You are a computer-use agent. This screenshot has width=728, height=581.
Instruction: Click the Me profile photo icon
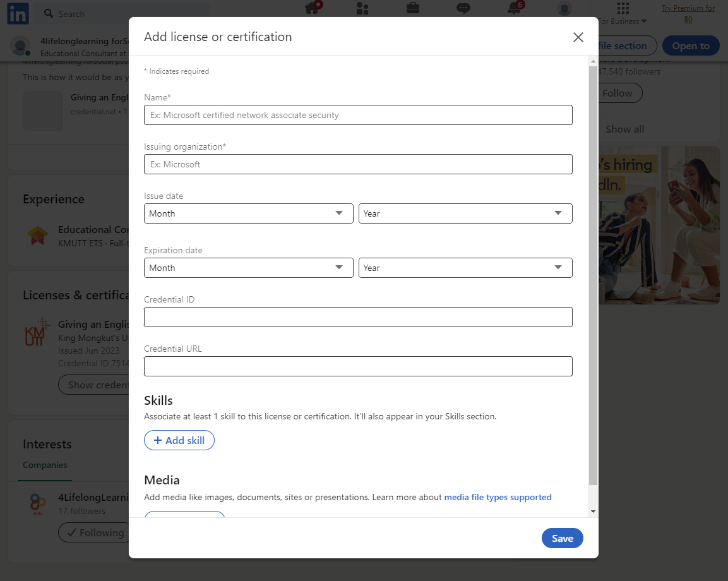[x=564, y=8]
